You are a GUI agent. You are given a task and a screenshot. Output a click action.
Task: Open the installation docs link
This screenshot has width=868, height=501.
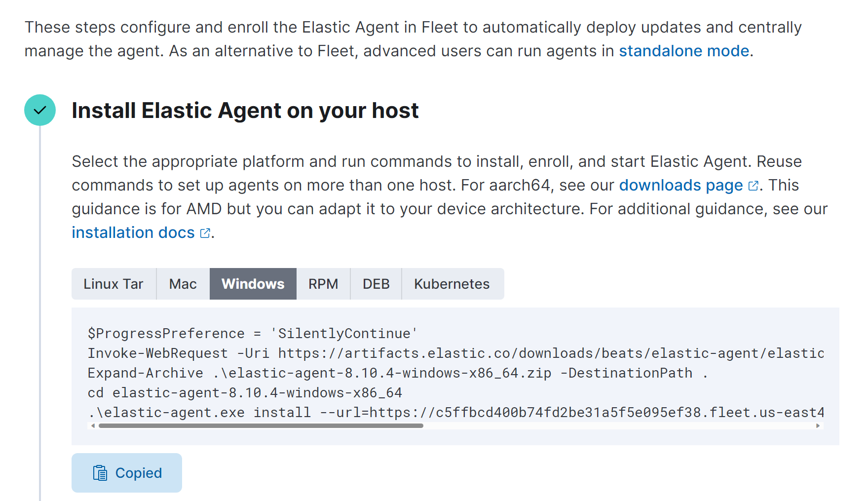pos(133,232)
